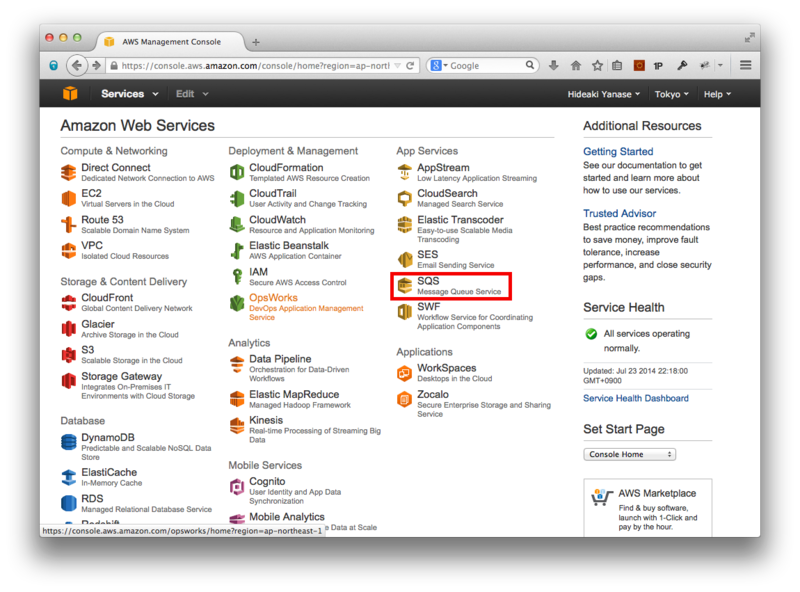Click the RDS blue icon

click(x=69, y=503)
